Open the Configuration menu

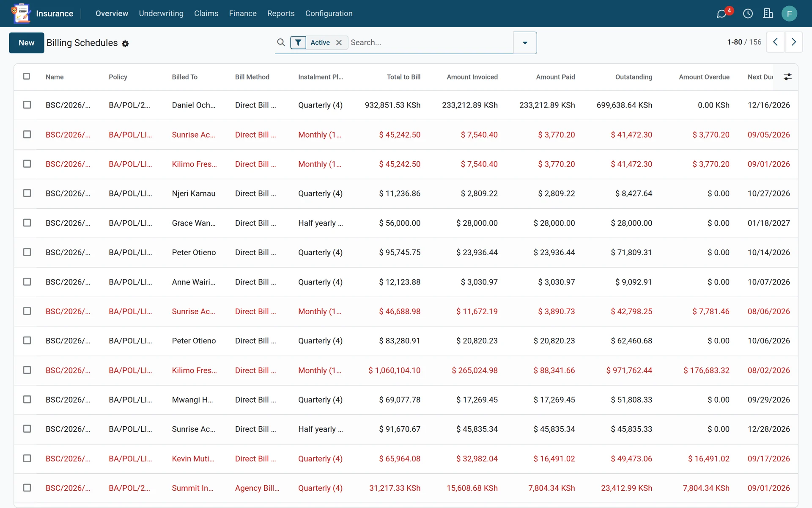(329, 14)
